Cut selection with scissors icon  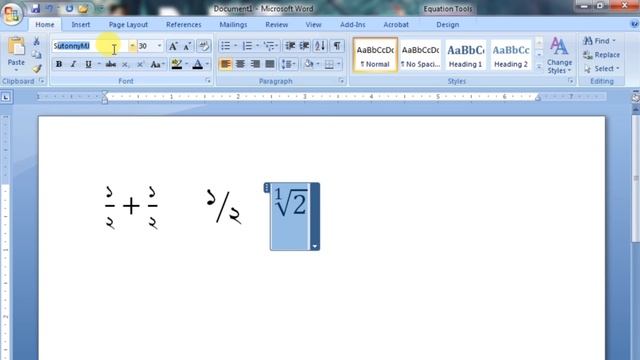pyautogui.click(x=37, y=41)
